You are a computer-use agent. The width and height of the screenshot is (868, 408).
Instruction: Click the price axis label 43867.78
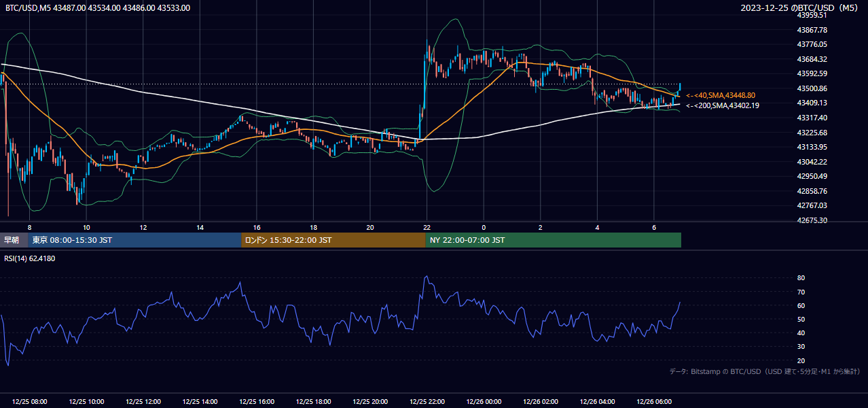tap(812, 30)
